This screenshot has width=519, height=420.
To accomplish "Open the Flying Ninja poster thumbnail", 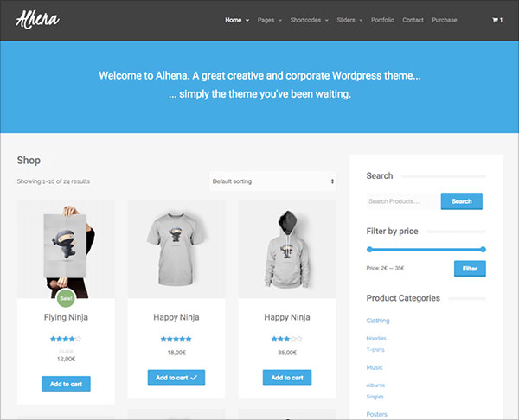I will point(66,250).
